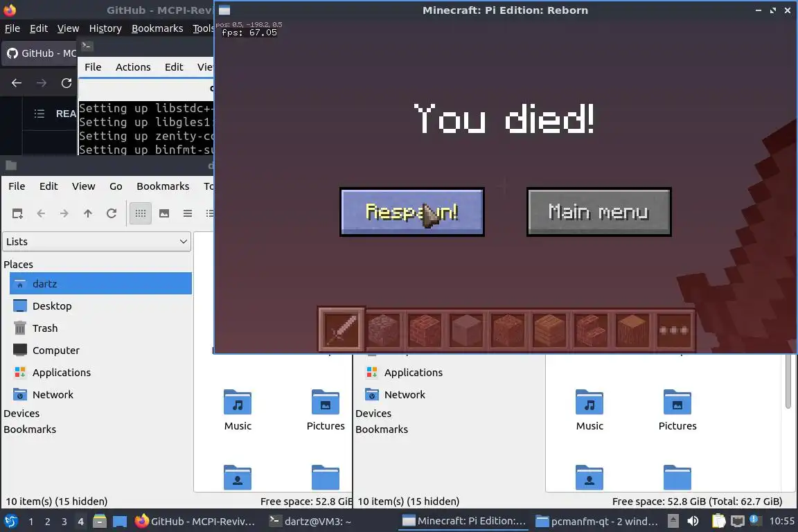This screenshot has height=532, width=798.
Task: Click the Main menu button
Action: 598,212
